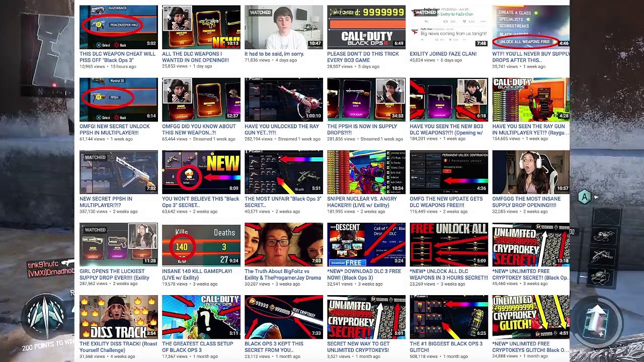Select "PLEASE DON'T DO THIS TRICK" video thumbnail

[366, 27]
